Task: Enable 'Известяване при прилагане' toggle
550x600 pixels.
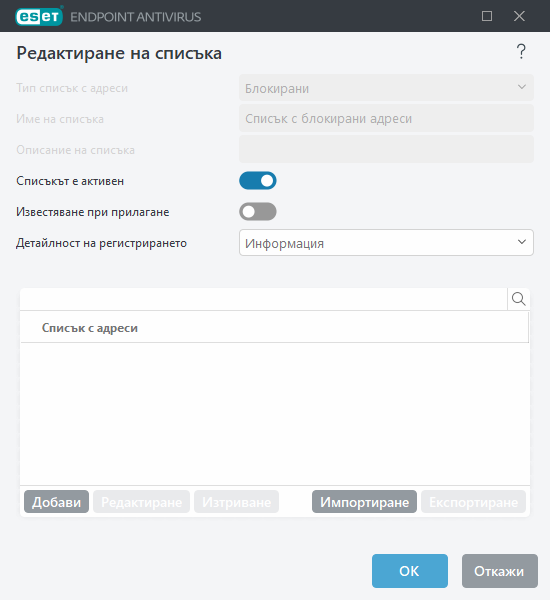Action: 258,212
